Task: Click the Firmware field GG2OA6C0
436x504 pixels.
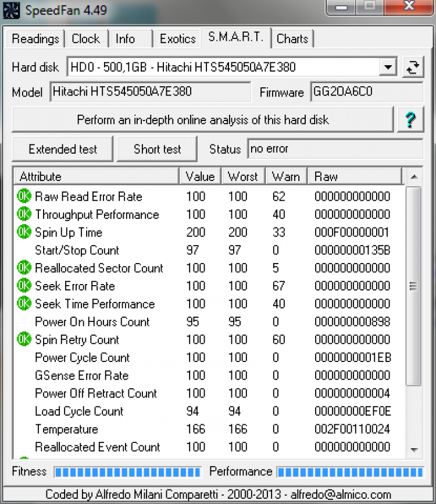Action: pos(367,92)
